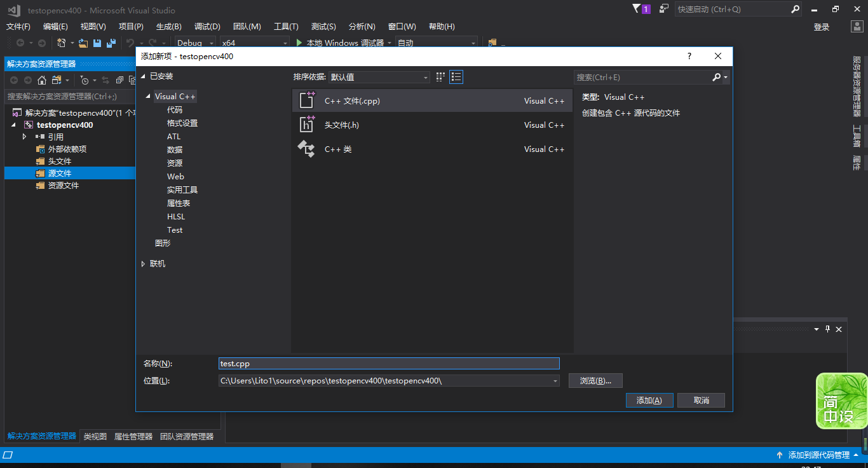Image resolution: width=868 pixels, height=468 pixels.
Task: Select the C++ 文件(.cpp) template icon
Action: 307,100
